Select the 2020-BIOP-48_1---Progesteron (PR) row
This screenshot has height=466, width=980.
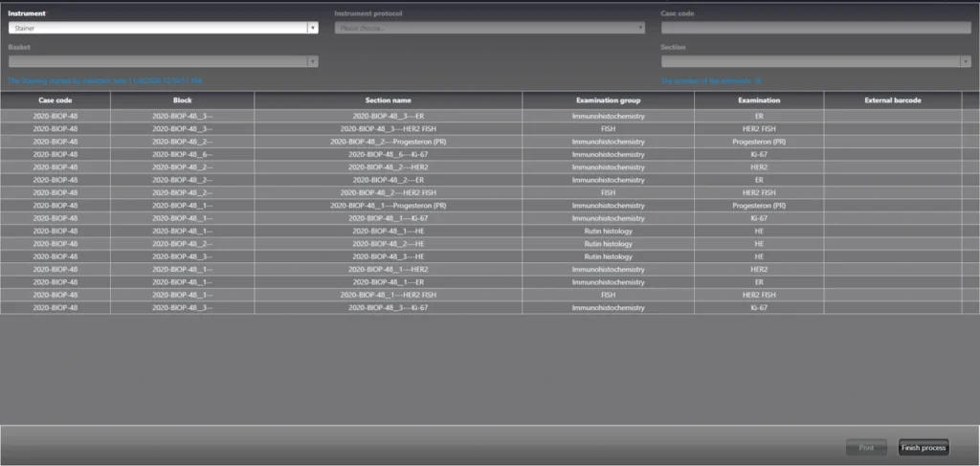481,206
